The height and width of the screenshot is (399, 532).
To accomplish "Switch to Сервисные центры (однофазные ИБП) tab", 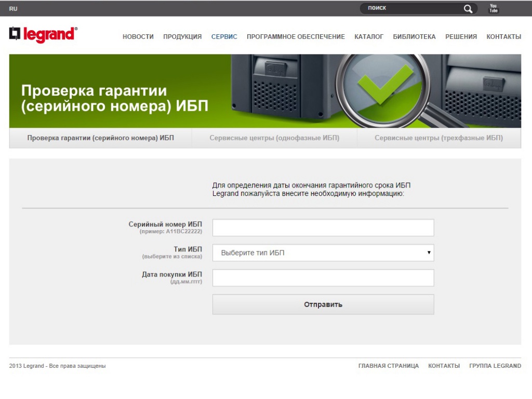I will [x=274, y=138].
